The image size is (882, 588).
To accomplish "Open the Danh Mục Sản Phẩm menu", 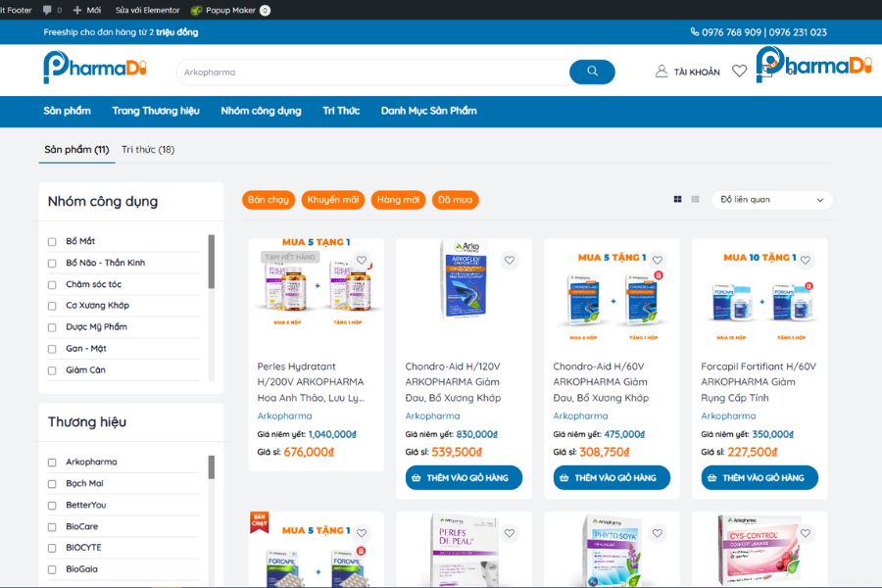I will [426, 111].
